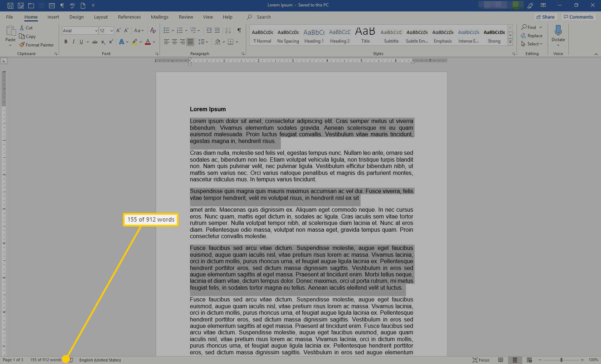The width and height of the screenshot is (601, 364).
Task: Align text right
Action: pos(182,42)
